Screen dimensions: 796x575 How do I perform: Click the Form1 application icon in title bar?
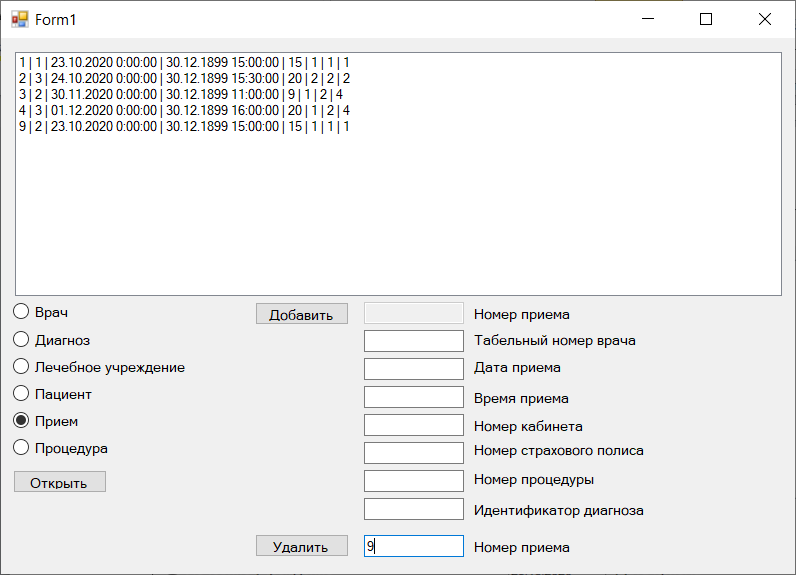20,19
